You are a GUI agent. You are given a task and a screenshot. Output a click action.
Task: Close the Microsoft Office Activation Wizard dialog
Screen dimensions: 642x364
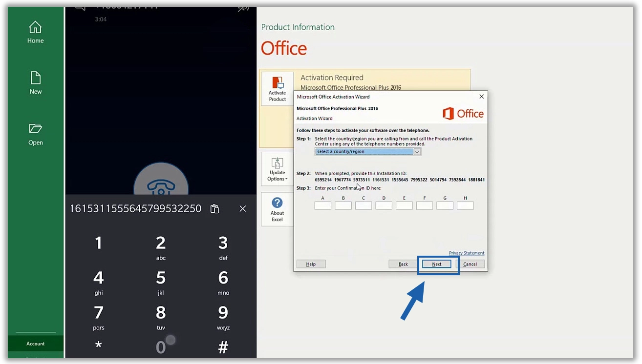[481, 97]
